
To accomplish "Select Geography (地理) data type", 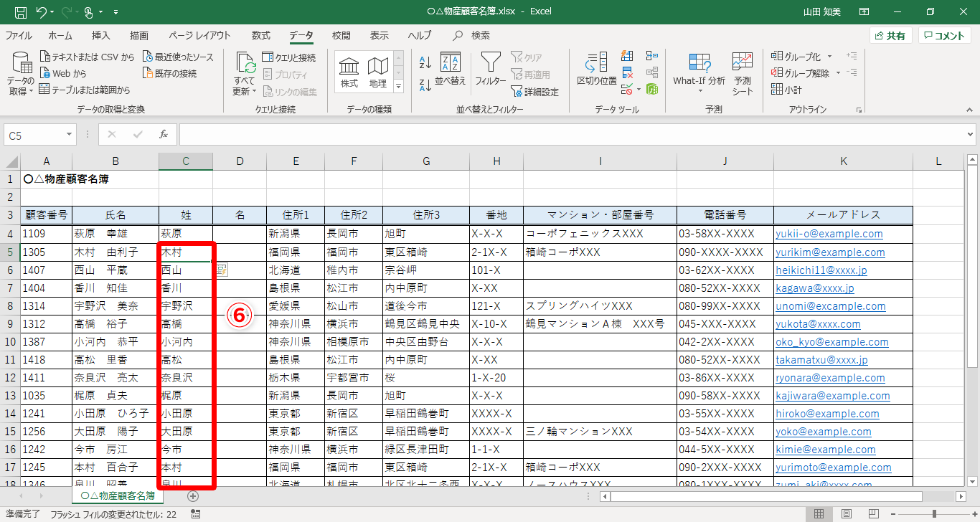I will 377,72.
